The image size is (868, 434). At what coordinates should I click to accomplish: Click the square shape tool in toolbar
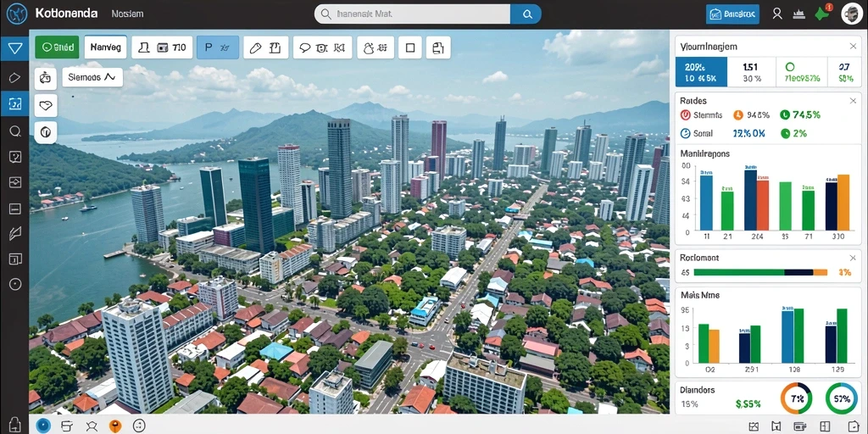tap(410, 47)
